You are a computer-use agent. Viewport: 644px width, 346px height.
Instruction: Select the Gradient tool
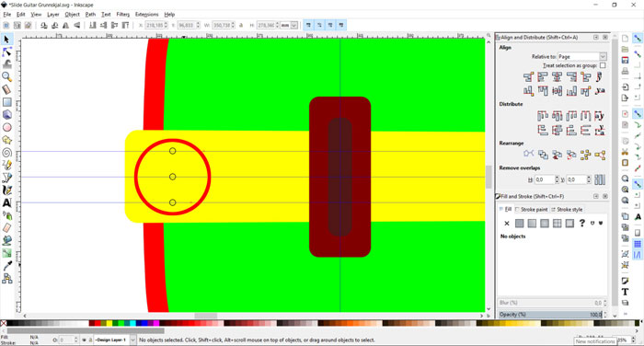(6, 254)
